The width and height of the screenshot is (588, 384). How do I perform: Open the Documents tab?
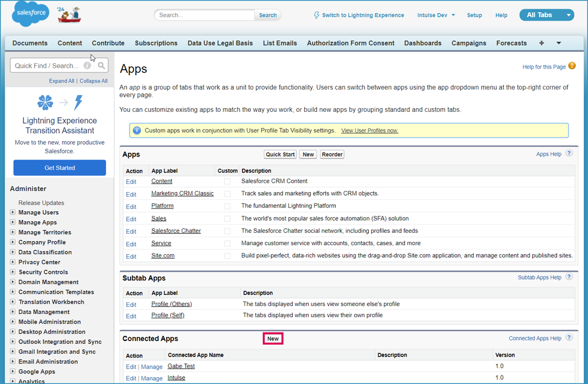(30, 43)
